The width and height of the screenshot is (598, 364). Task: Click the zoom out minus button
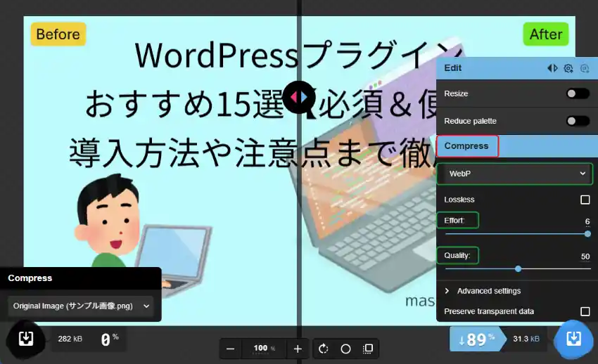point(230,349)
